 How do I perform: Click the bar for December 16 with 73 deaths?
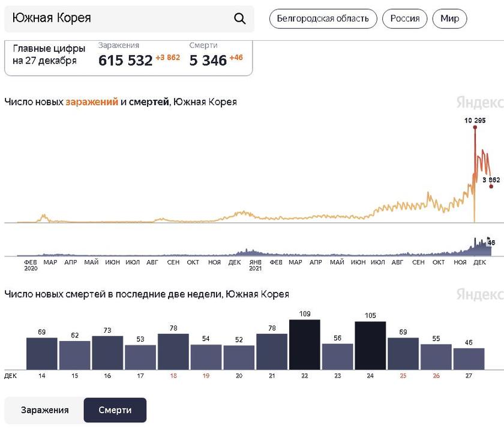point(107,353)
